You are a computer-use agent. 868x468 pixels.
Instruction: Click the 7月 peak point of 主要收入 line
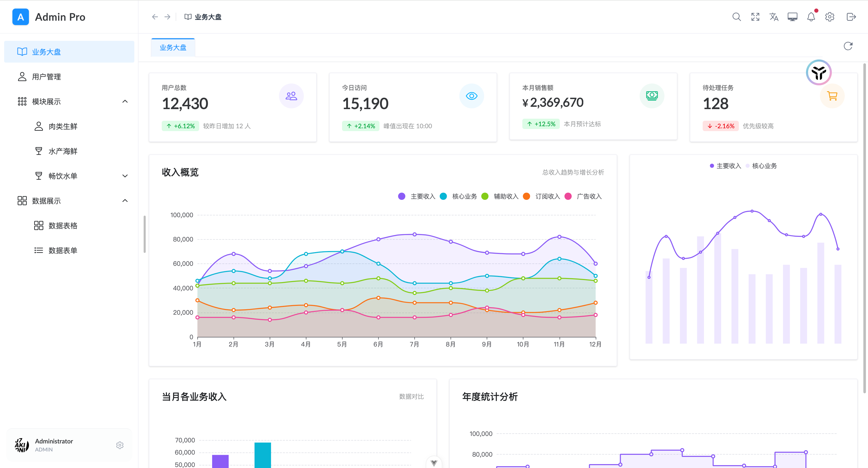pyautogui.click(x=414, y=234)
